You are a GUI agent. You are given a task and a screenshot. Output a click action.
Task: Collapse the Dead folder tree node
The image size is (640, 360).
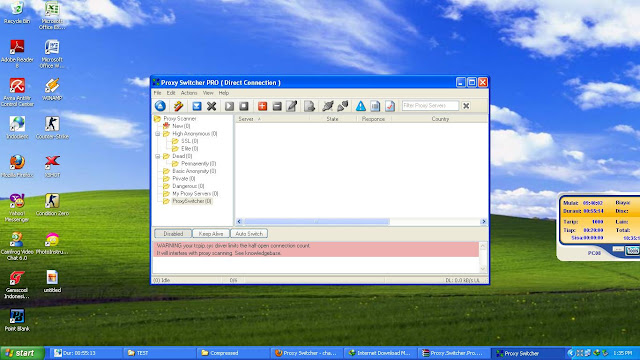pyautogui.click(x=158, y=156)
